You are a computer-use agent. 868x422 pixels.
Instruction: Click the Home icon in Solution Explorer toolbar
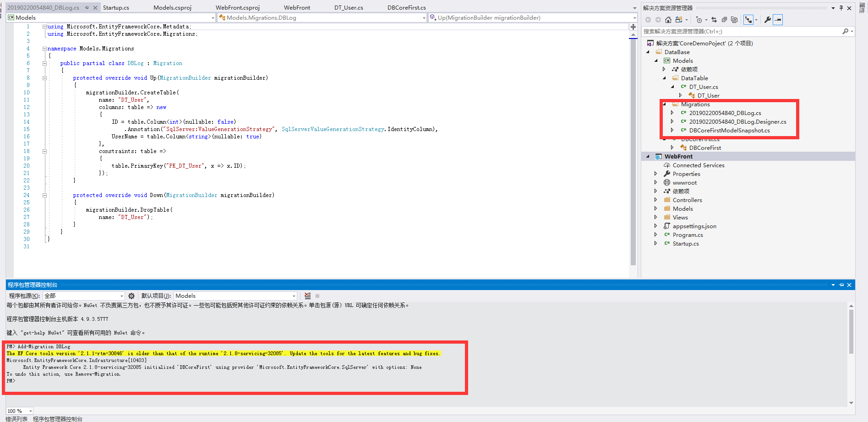tap(668, 20)
